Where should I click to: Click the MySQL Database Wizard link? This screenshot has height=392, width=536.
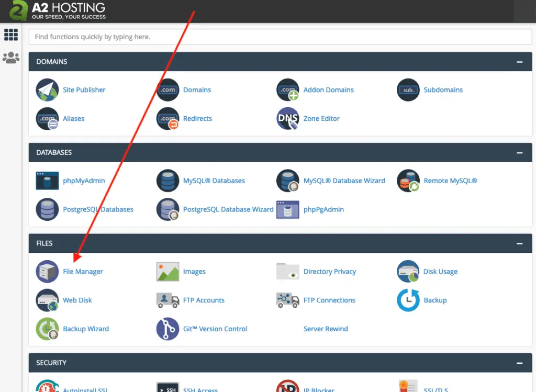tap(344, 181)
